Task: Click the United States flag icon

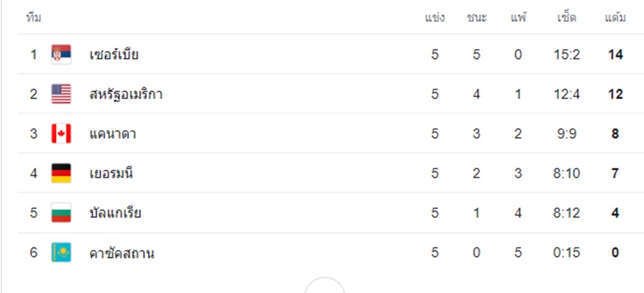Action: pyautogui.click(x=61, y=94)
